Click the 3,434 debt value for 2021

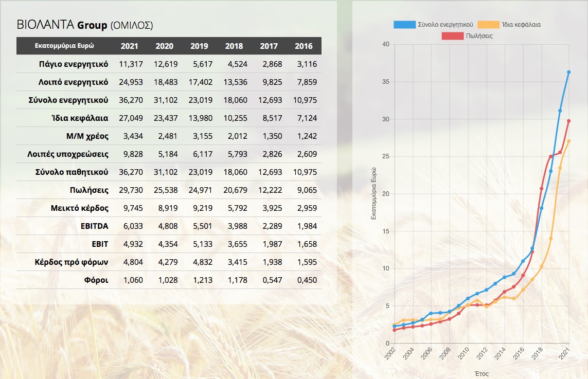pos(133,136)
